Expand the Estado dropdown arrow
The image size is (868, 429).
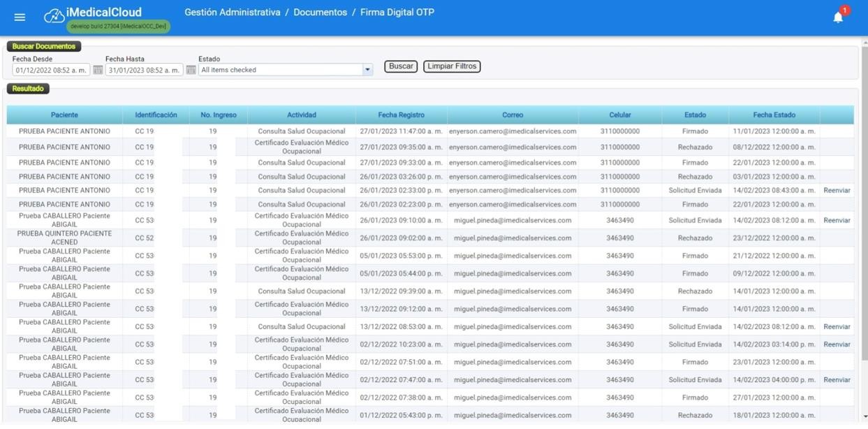367,70
